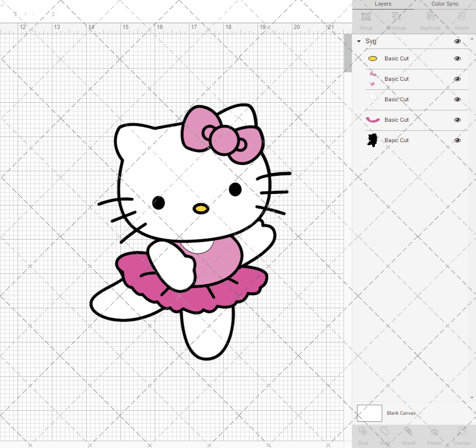Click the canvas vertical scrollbar thumb
Image resolution: width=476 pixels, height=448 pixels.
click(347, 53)
